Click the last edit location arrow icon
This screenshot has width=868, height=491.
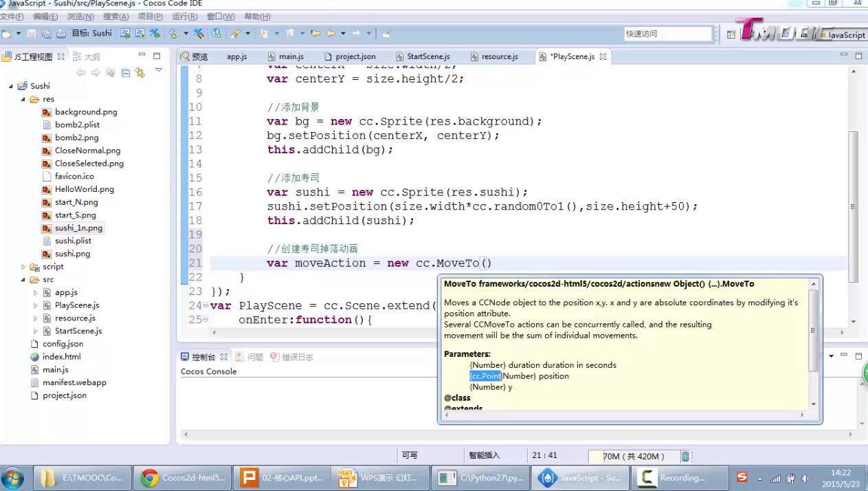(315, 33)
